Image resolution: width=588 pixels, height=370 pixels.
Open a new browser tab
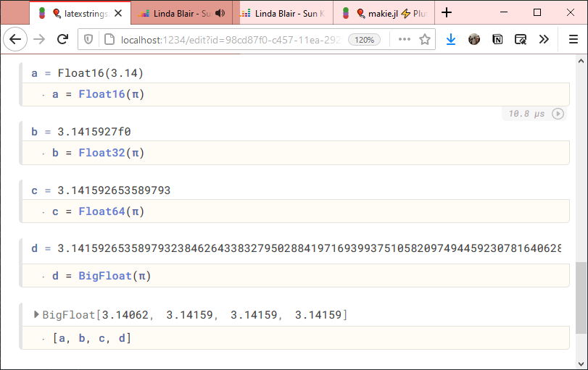tap(446, 13)
